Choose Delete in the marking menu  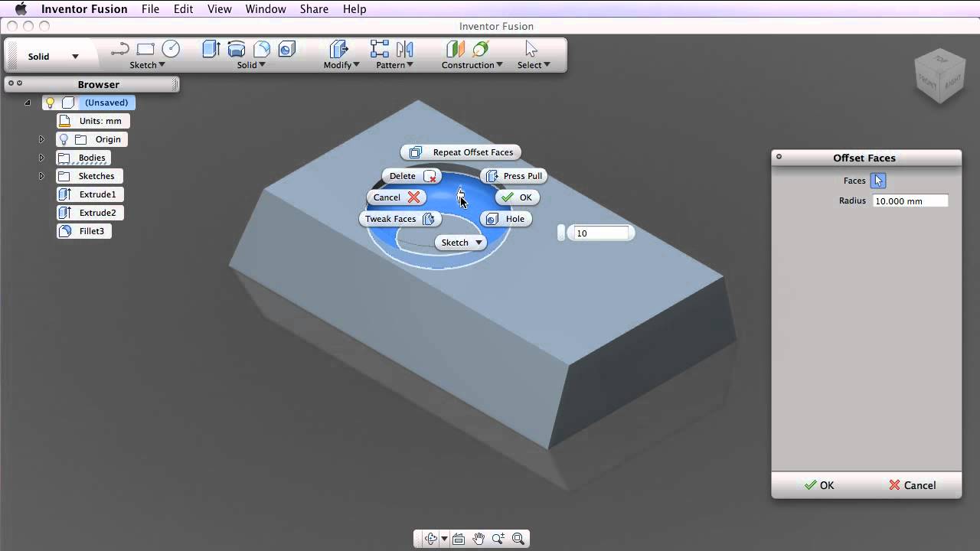click(412, 176)
